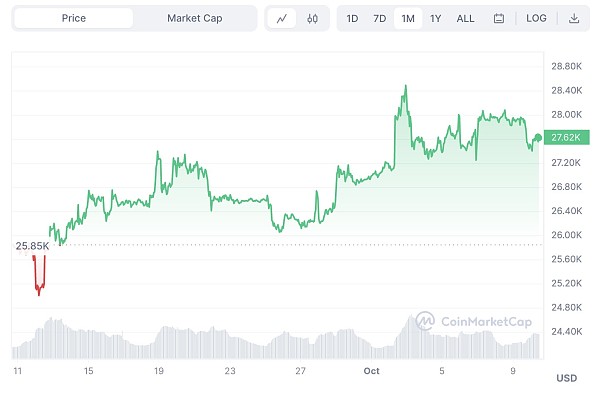Choose the 1Y timeframe
The image size is (600, 395).
point(435,18)
